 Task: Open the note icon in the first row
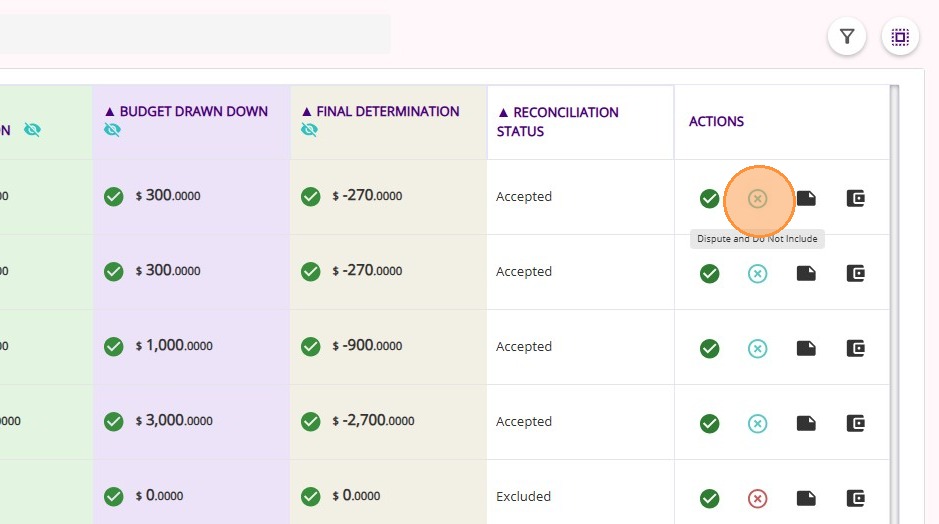[x=806, y=198]
